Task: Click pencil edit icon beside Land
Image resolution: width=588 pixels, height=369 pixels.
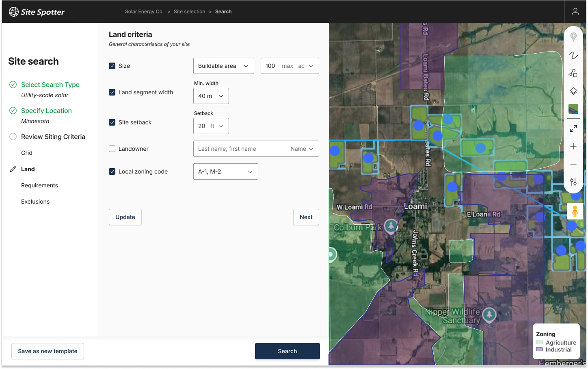Action: coord(13,169)
